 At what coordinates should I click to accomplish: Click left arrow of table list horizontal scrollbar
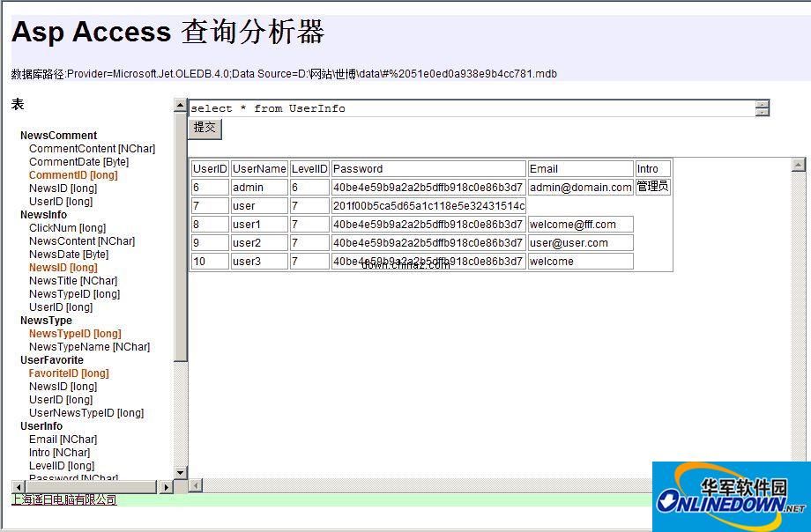click(x=19, y=487)
